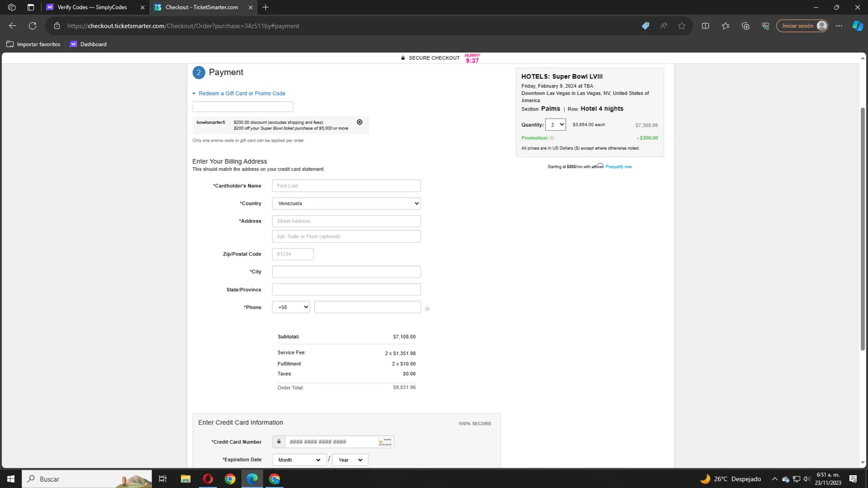The width and height of the screenshot is (868, 488).
Task: Focus the phone number input field
Action: (367, 307)
